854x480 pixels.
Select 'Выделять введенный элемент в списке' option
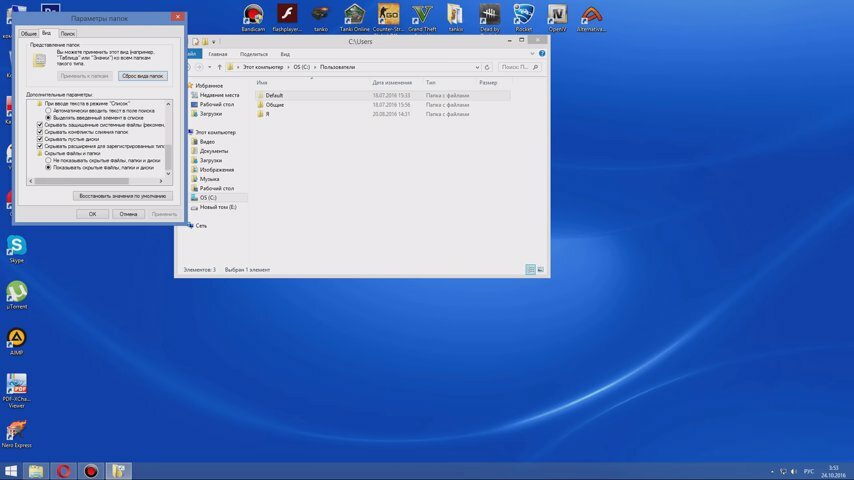pyautogui.click(x=94, y=118)
